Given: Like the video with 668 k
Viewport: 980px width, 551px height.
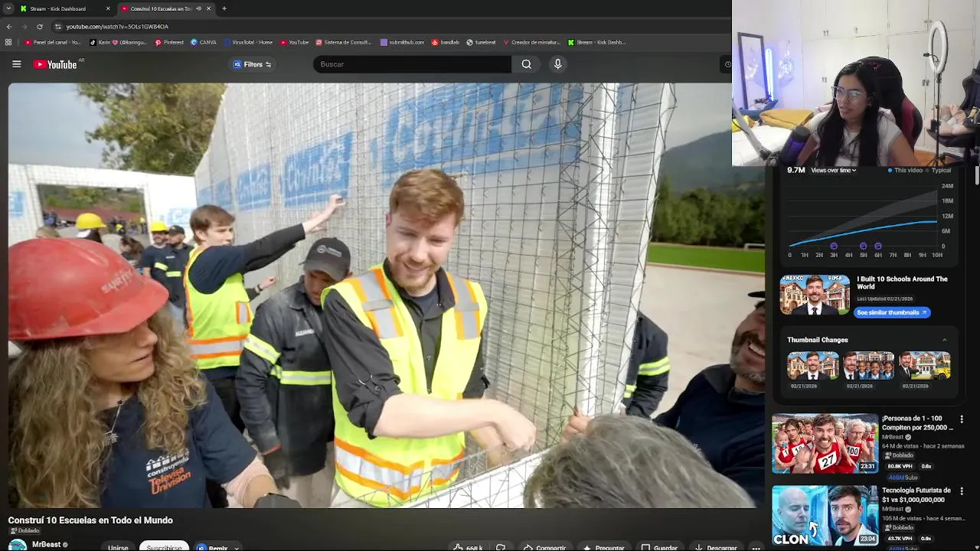Looking at the screenshot, I should tap(467, 548).
